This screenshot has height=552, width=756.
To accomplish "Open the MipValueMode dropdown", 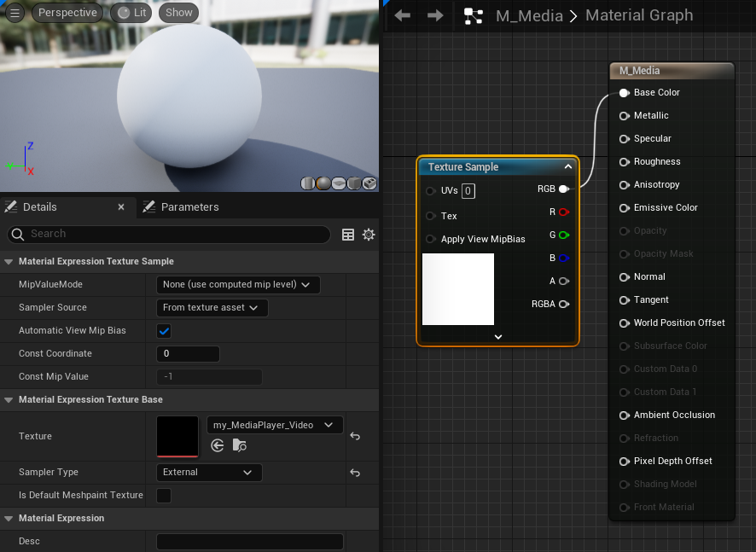I will (x=238, y=285).
